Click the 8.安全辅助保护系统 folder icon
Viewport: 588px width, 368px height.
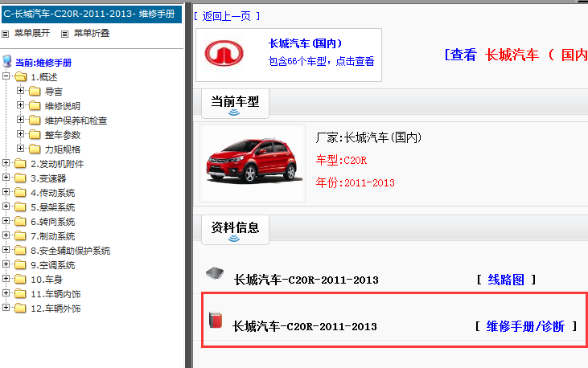21,251
